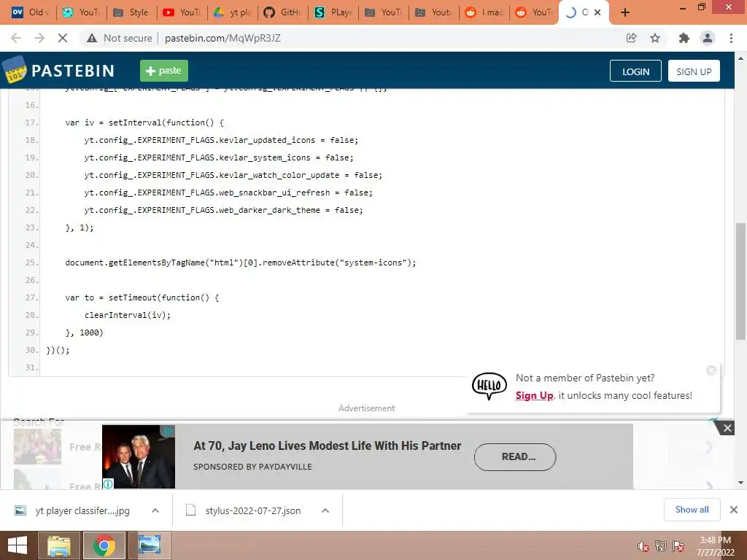Switch to the yt pla Google Drive tab
The height and width of the screenshot is (560, 747).
tap(233, 12)
